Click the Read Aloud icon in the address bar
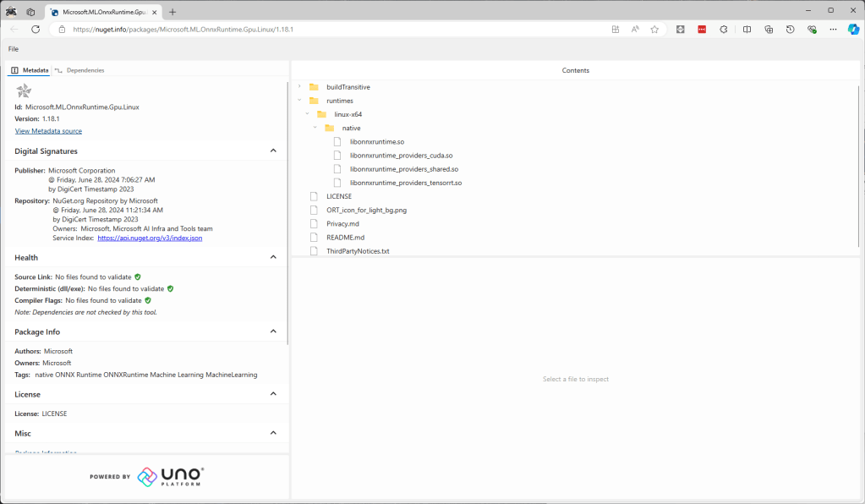Viewport: 865px width, 504px height. point(635,29)
